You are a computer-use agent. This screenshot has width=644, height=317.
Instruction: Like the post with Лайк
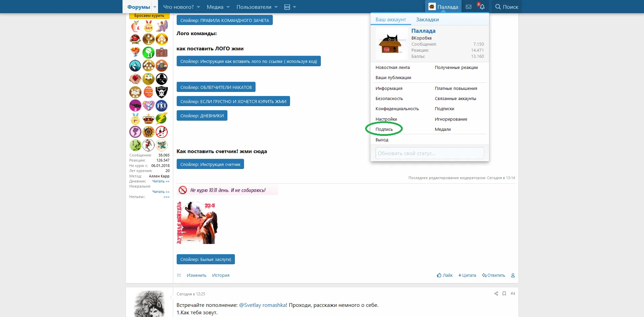(x=445, y=275)
